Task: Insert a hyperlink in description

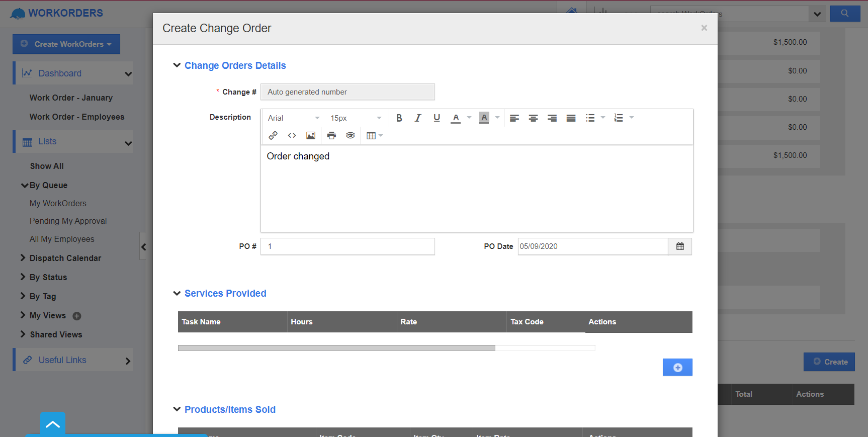Action: tap(273, 135)
